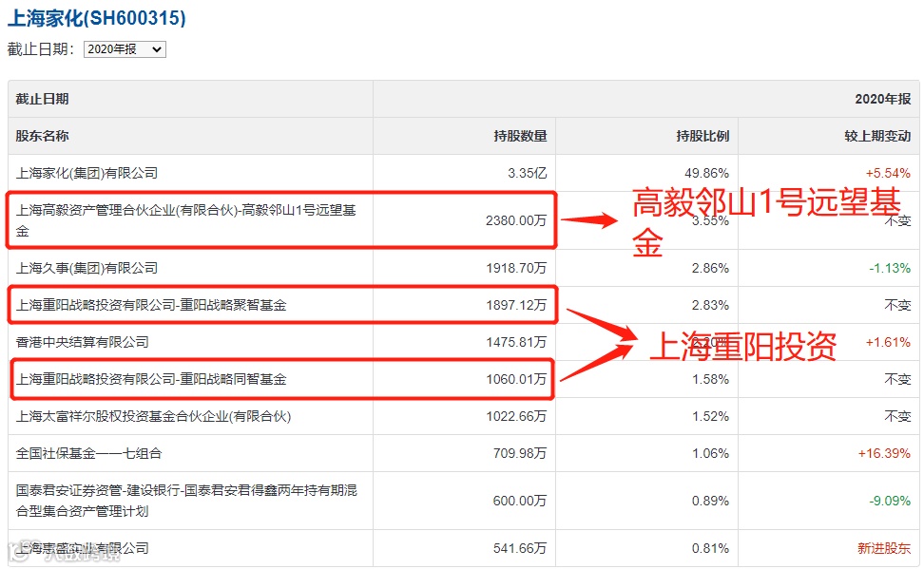Click shareholder 重阳战略聚智基金 row name
The image size is (924, 569).
[151, 305]
